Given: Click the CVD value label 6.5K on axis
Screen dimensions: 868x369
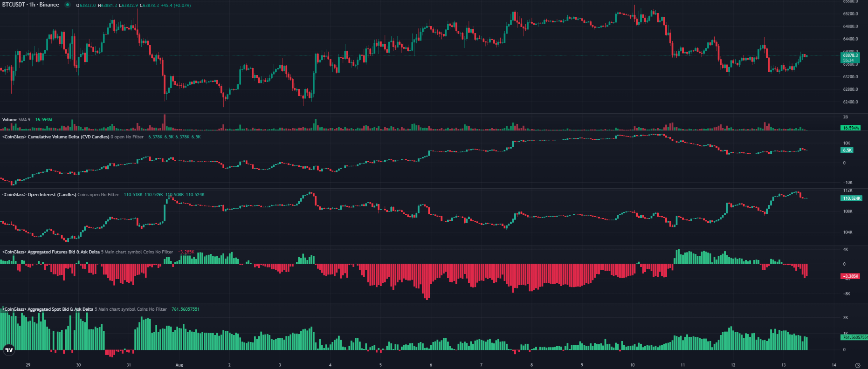Looking at the screenshot, I should 847,150.
